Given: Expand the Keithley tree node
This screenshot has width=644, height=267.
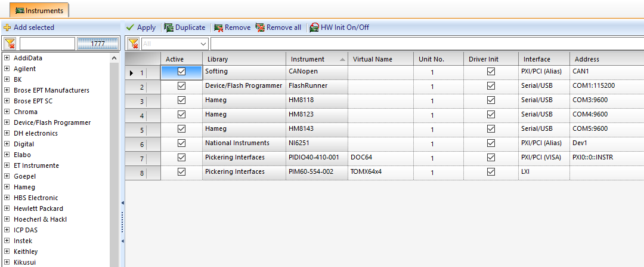Looking at the screenshot, I should click(x=7, y=251).
